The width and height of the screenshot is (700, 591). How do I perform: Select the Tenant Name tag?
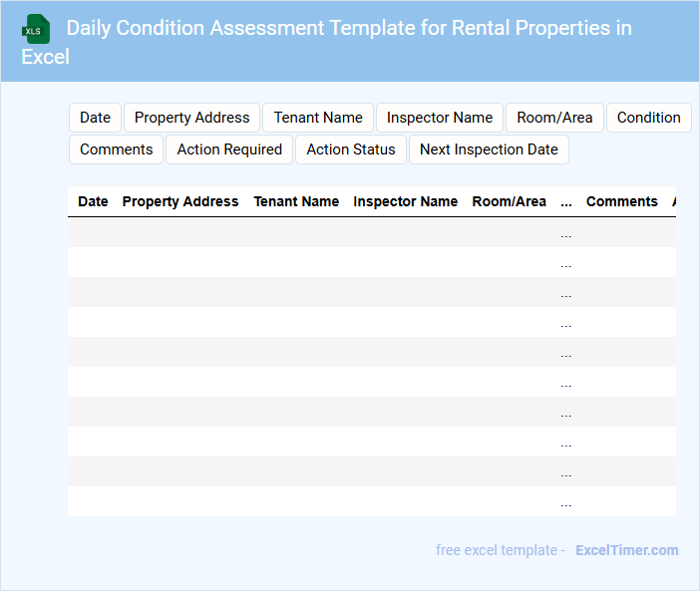[x=318, y=118]
